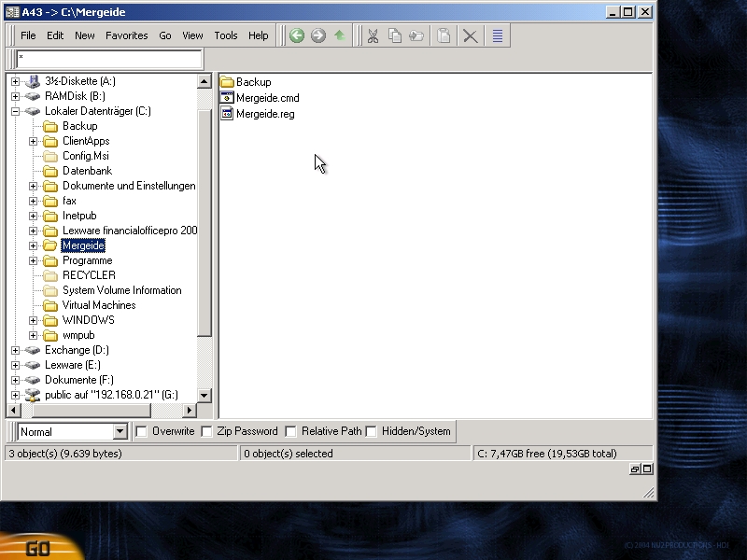
Task: Open the Favorites menu
Action: (126, 35)
